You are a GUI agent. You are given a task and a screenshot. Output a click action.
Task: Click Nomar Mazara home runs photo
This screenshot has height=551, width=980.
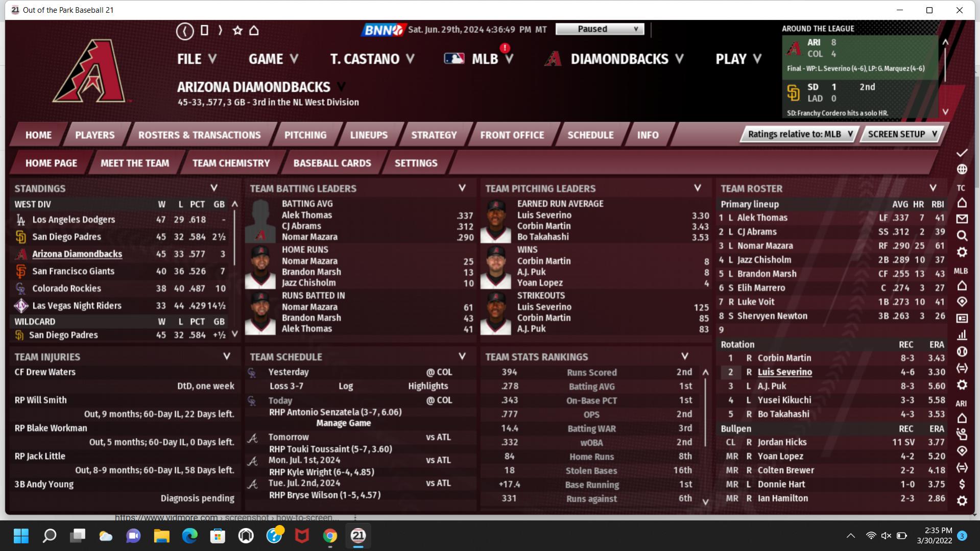(260, 267)
